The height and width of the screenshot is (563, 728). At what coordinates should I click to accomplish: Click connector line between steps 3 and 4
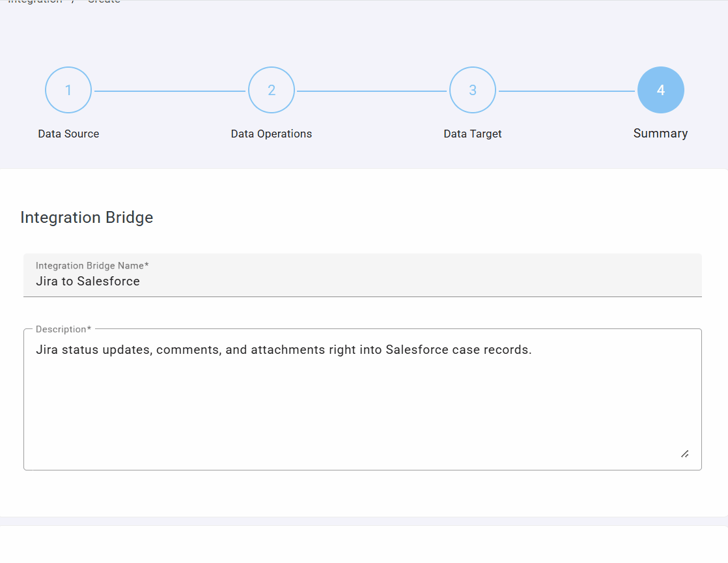point(567,91)
